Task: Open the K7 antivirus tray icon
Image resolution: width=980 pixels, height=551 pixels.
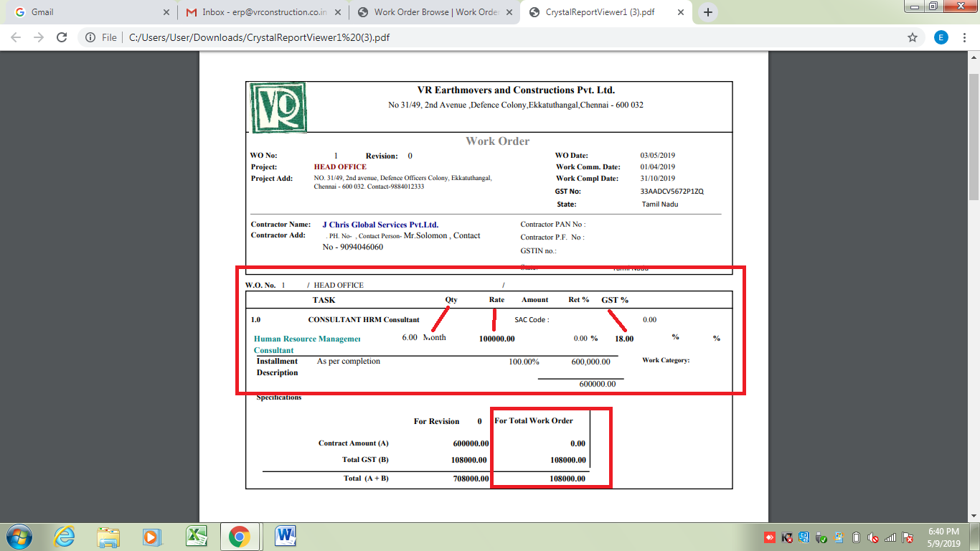Action: (x=787, y=537)
